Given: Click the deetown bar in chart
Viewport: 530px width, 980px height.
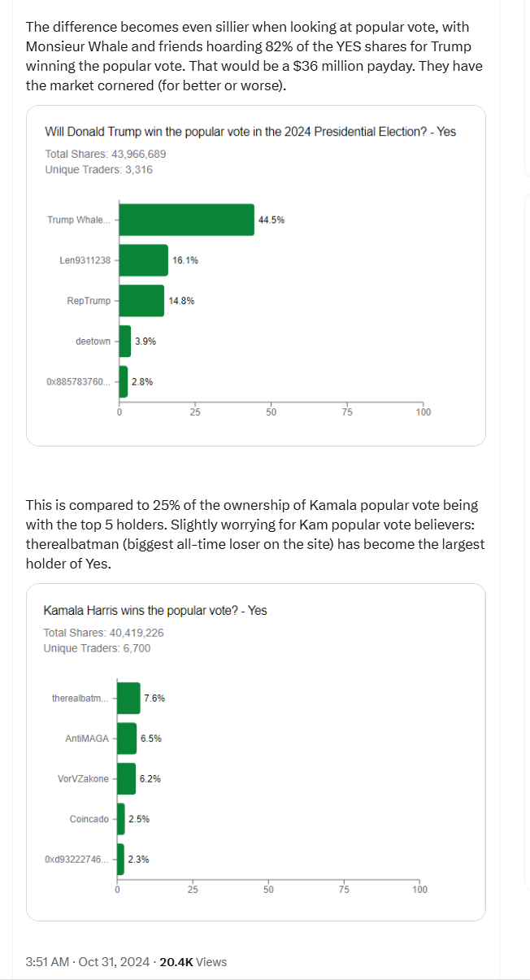Looking at the screenshot, I should tap(125, 342).
